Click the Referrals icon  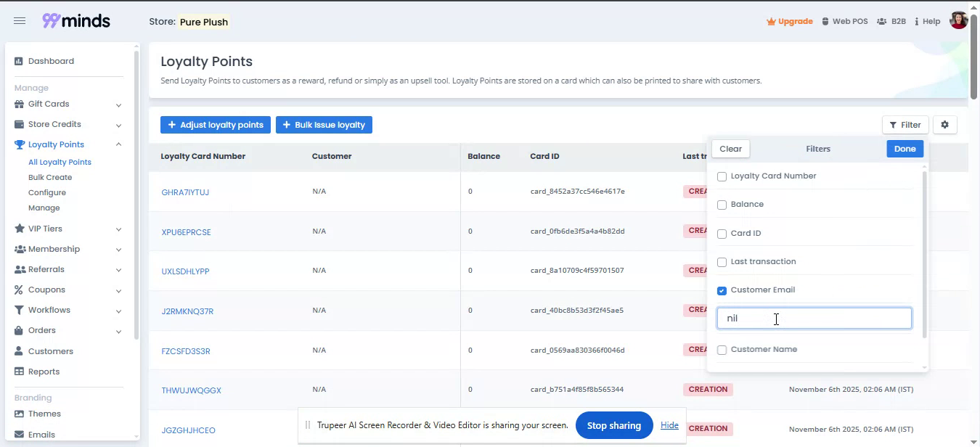[x=20, y=270]
